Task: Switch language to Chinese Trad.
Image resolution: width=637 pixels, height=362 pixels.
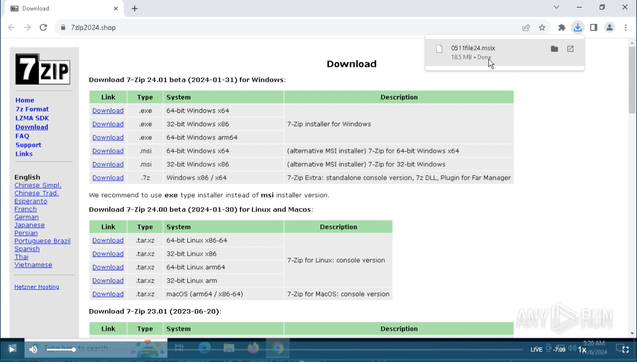Action: pos(37,193)
